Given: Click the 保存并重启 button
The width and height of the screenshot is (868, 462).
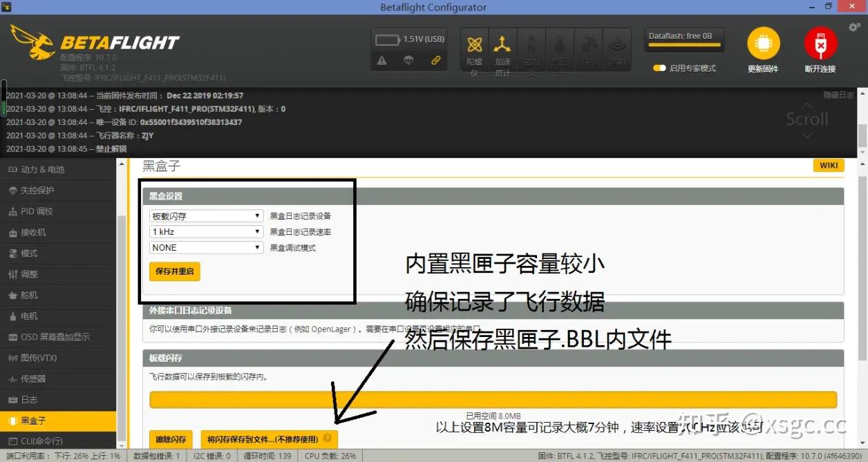Looking at the screenshot, I should point(174,271).
